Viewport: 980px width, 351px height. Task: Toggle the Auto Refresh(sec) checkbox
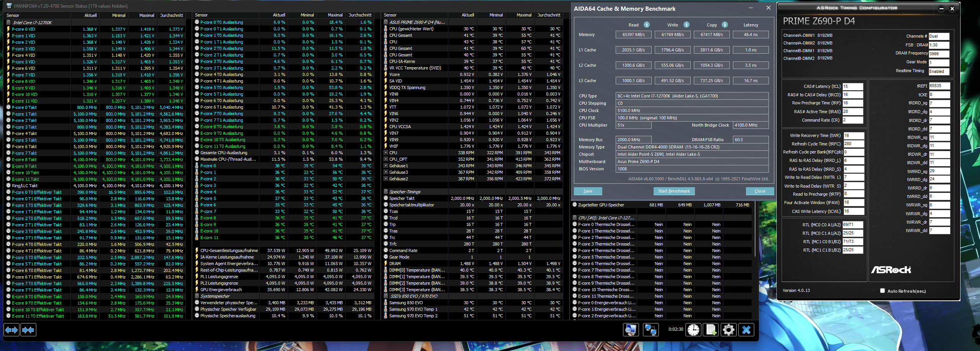click(882, 291)
